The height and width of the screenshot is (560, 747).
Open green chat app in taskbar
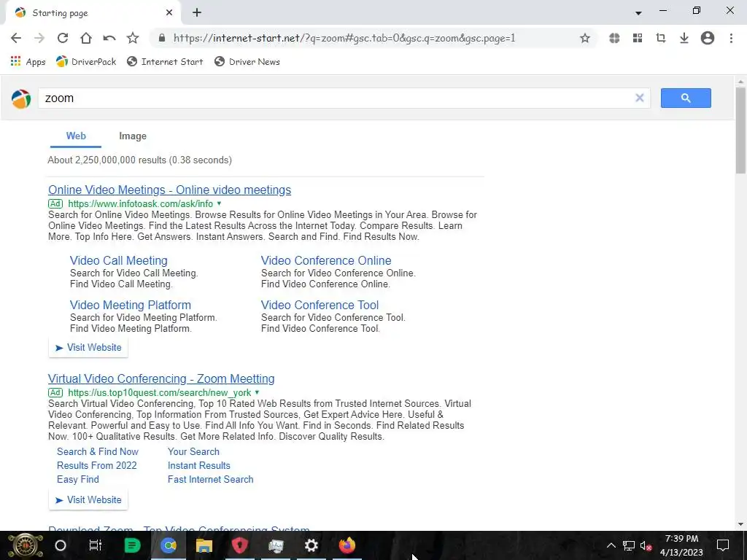click(x=132, y=545)
